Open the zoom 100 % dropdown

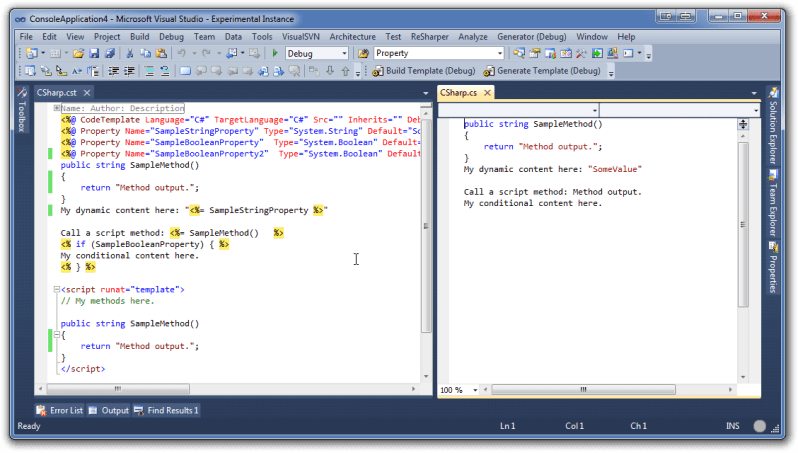(x=475, y=390)
